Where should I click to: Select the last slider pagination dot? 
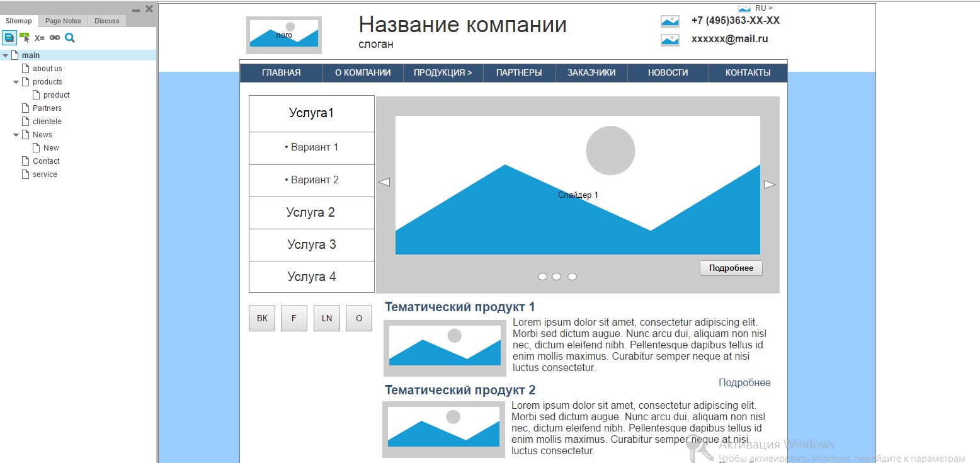tap(572, 277)
